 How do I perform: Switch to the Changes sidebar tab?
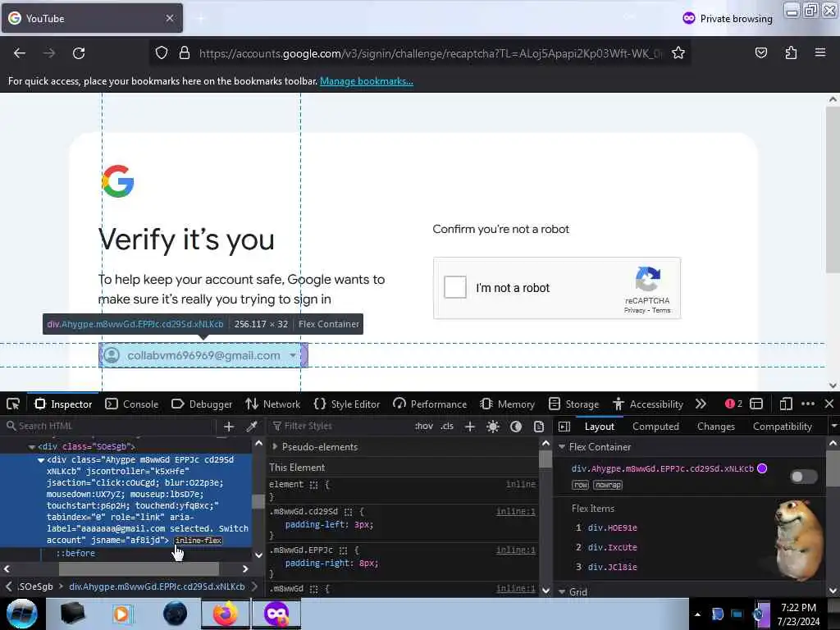tap(715, 427)
